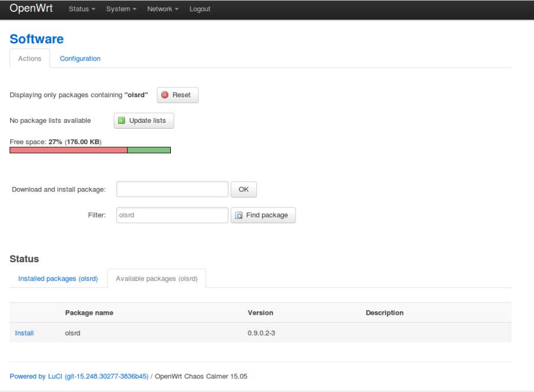Click into the Filter text field

click(x=172, y=215)
